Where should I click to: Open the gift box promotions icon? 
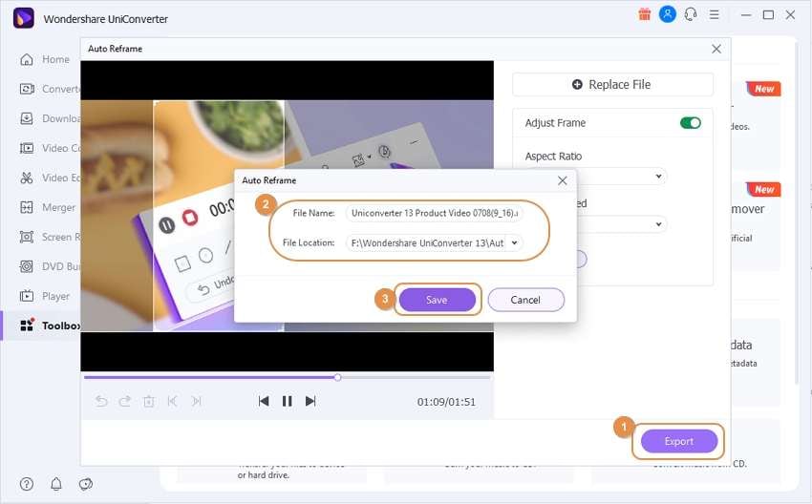tap(644, 14)
